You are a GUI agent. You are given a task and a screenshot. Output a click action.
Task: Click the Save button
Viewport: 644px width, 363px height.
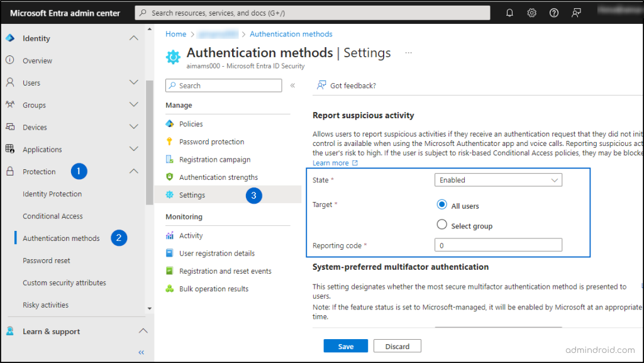click(x=345, y=346)
